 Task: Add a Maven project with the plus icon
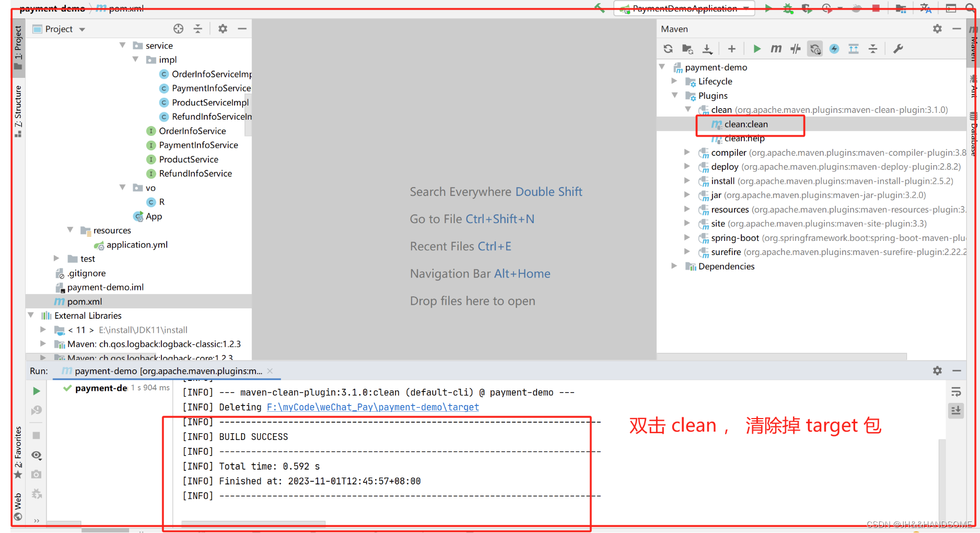(x=731, y=49)
